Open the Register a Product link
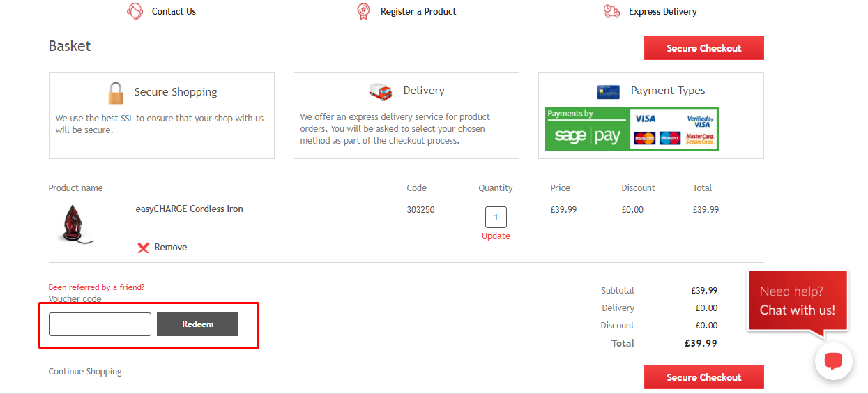 click(418, 11)
